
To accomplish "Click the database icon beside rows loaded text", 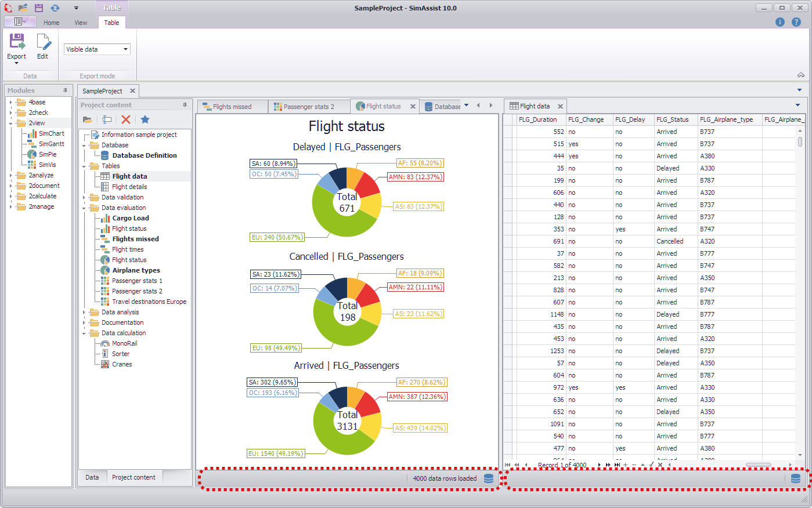I will coord(489,478).
